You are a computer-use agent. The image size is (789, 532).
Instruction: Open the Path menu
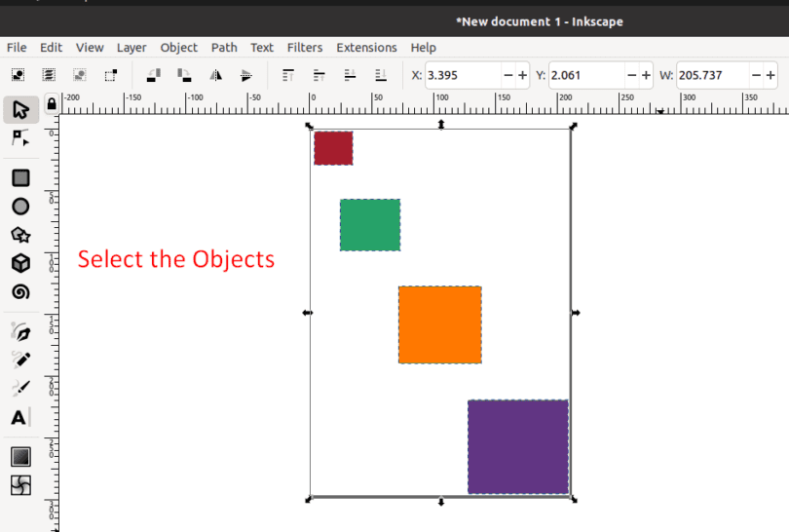pyautogui.click(x=224, y=48)
